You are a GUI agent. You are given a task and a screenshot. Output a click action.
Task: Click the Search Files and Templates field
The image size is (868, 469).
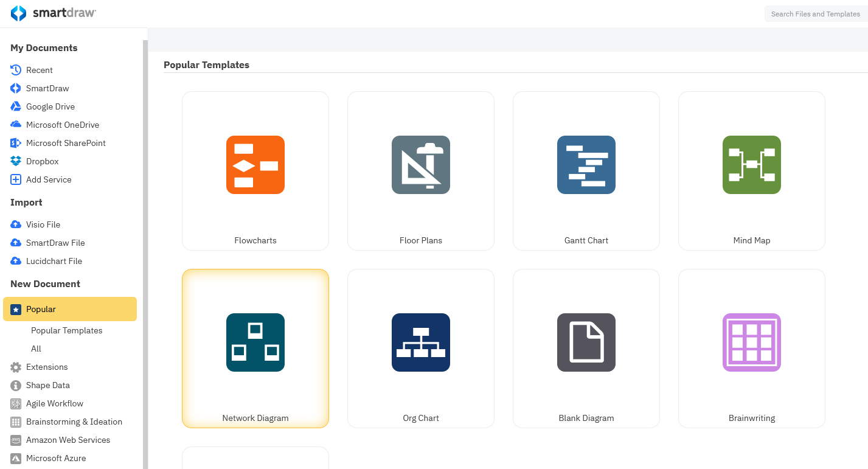(816, 13)
